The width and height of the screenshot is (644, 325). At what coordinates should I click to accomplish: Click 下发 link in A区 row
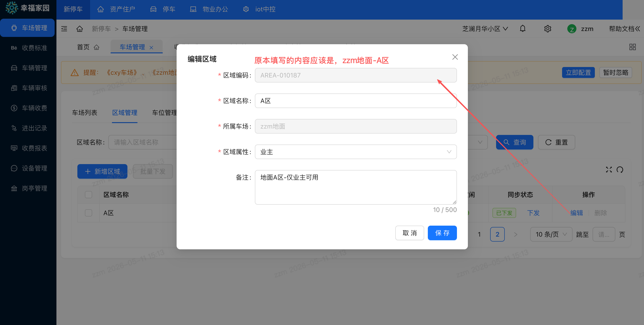tap(533, 213)
